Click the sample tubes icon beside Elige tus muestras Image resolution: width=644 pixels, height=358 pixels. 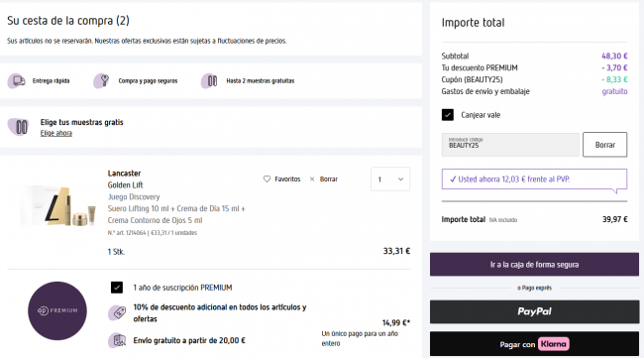[19, 127]
